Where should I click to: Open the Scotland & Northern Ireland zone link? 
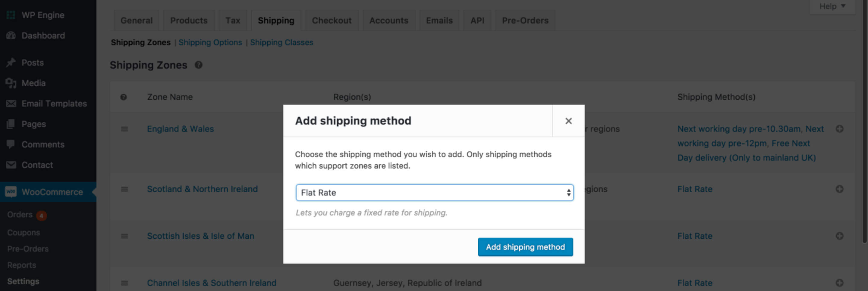202,189
